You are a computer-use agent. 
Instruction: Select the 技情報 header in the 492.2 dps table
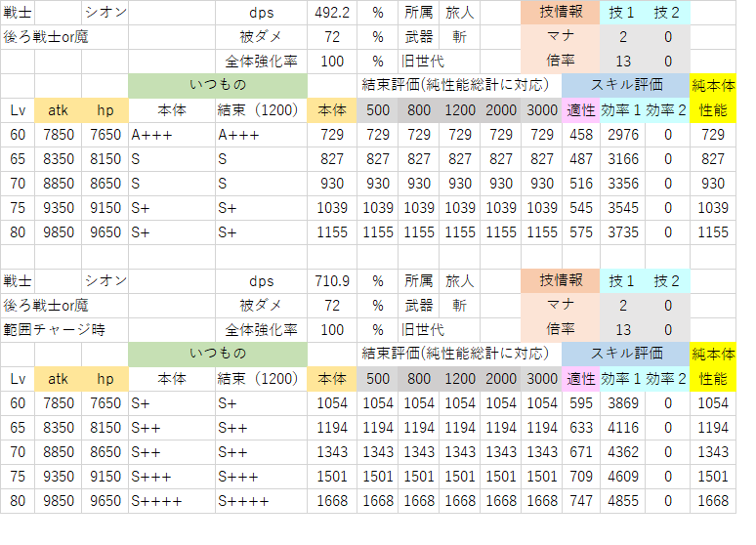coord(561,13)
